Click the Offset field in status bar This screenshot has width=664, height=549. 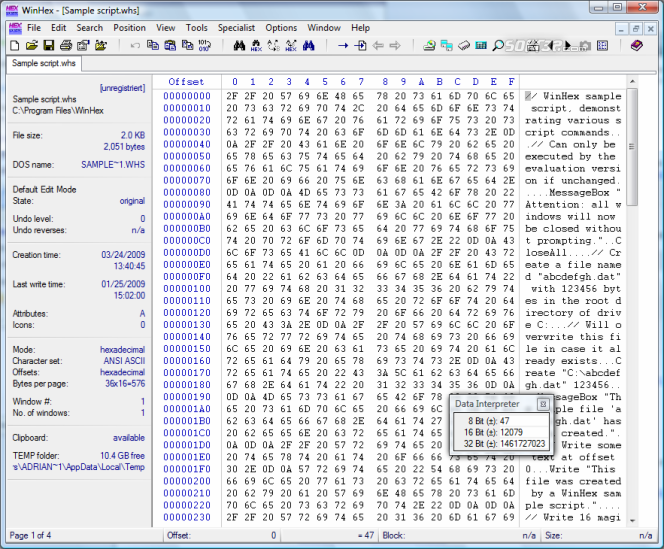coord(221,535)
